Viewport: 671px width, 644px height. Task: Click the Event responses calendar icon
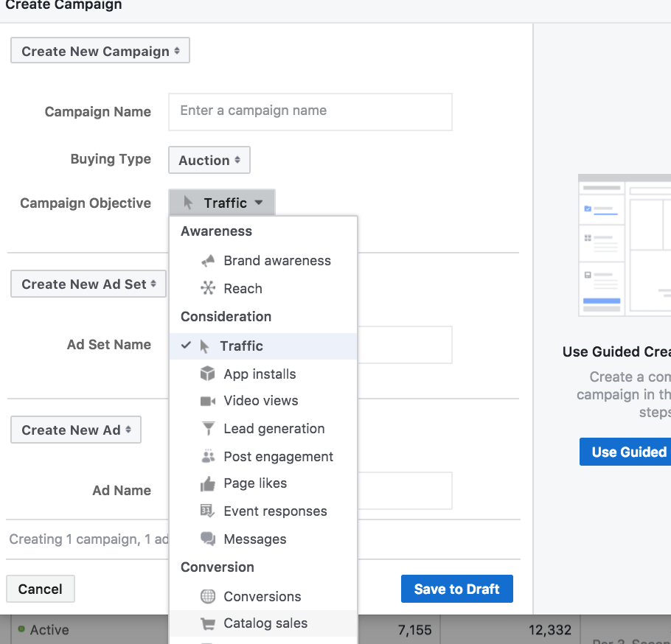pos(207,511)
